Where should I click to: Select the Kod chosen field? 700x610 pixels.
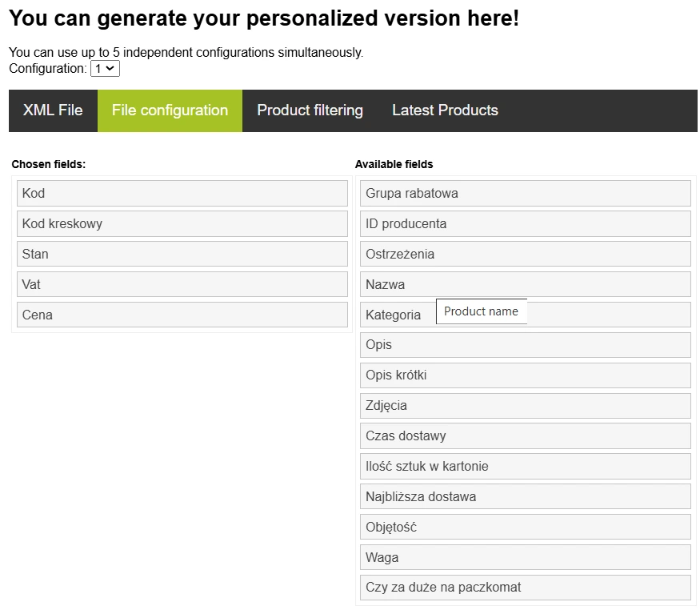tap(182, 194)
